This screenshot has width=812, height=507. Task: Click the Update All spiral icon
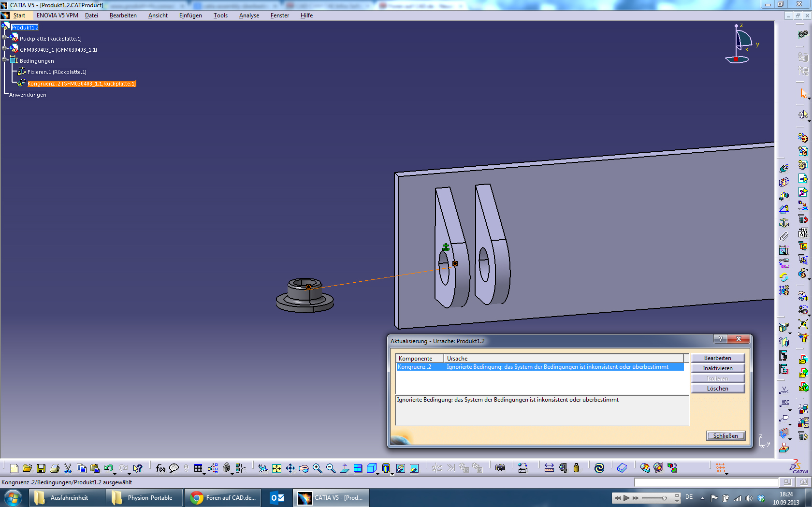tap(599, 468)
